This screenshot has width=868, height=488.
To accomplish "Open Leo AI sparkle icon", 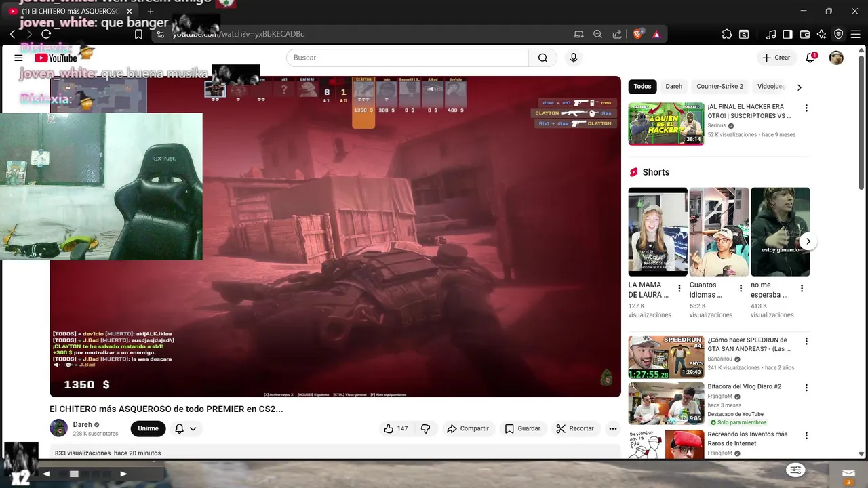I will (821, 34).
